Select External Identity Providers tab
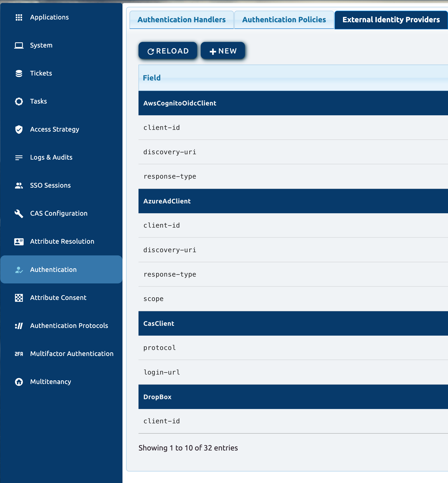 click(391, 20)
